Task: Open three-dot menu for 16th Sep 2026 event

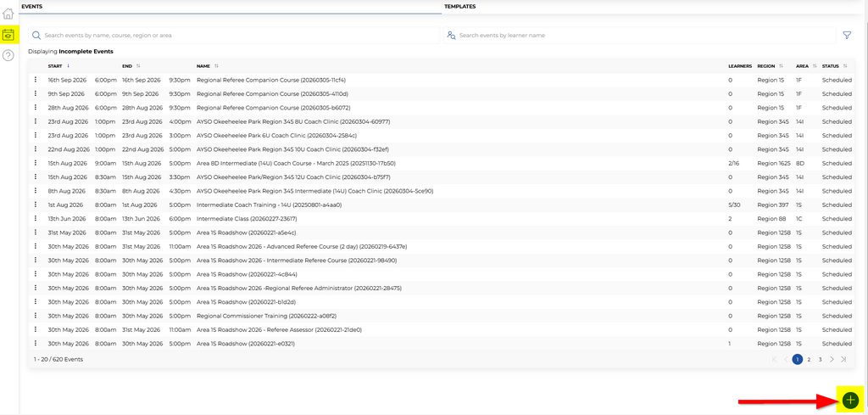Action: 36,80
